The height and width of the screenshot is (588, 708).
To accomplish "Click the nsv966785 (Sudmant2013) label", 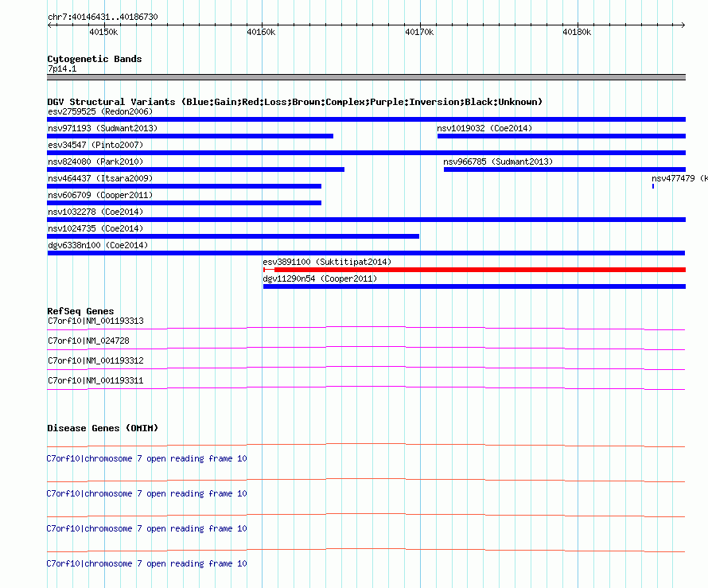I will coord(497,162).
